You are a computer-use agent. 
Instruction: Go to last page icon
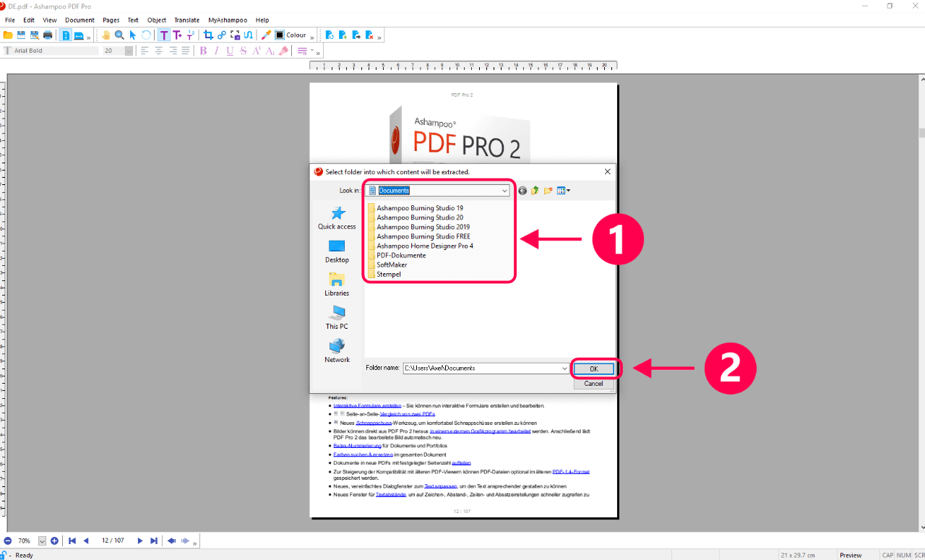coord(153,540)
